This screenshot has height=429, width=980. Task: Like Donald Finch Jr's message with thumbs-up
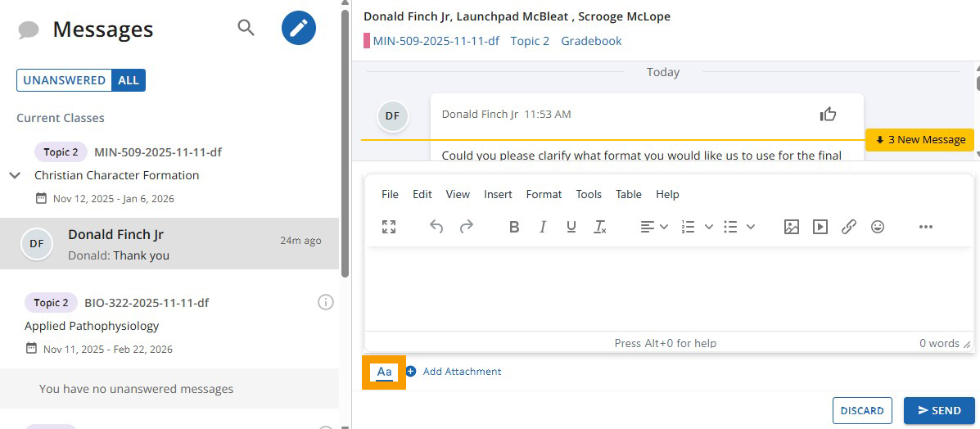click(x=828, y=115)
